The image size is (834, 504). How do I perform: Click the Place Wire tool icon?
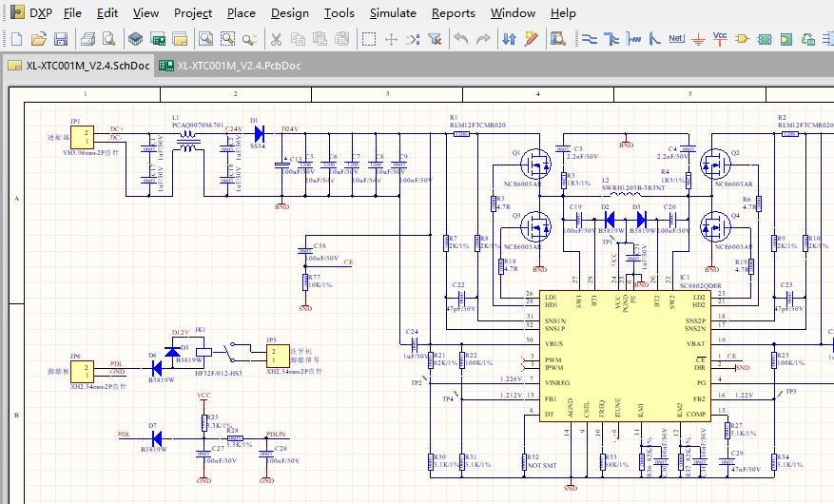pyautogui.click(x=588, y=39)
